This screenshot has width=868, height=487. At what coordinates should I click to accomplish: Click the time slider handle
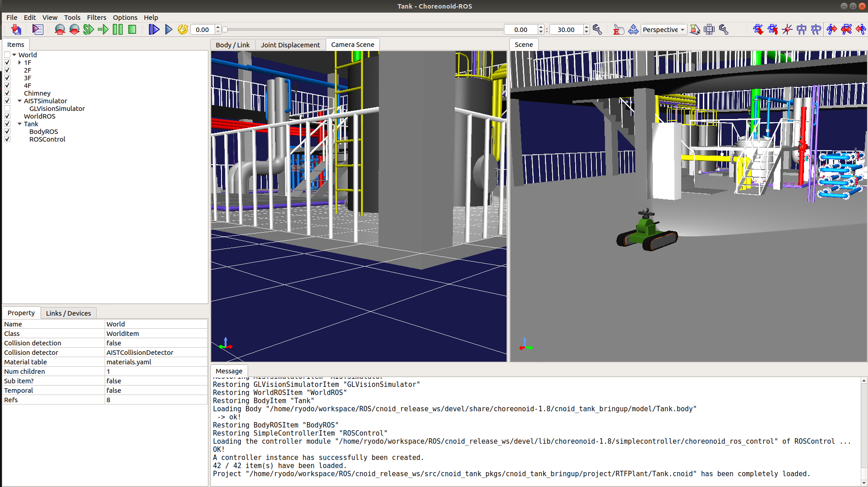coord(225,30)
